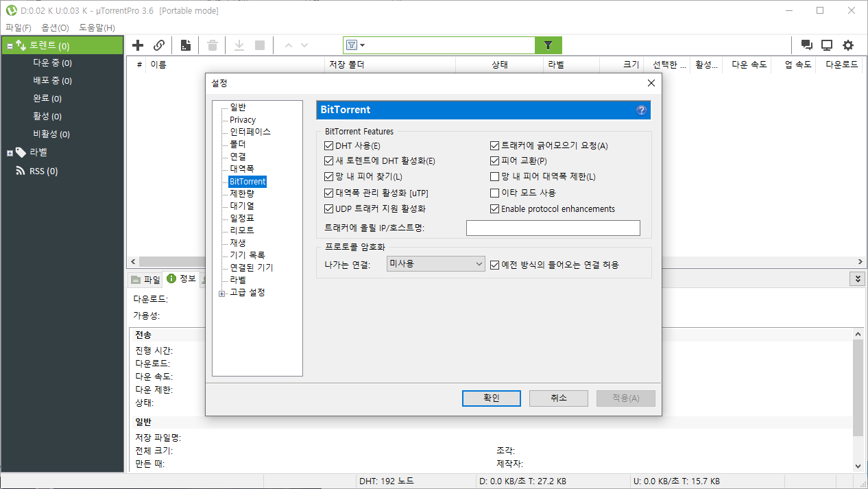The height and width of the screenshot is (489, 868).
Task: Click the RSS feed icon in sidebar
Action: 21,171
